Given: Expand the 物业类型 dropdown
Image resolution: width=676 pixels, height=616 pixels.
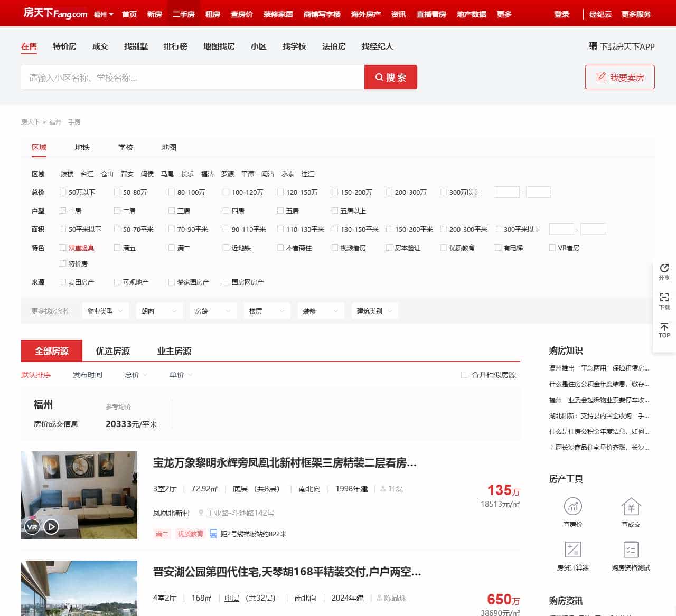Looking at the screenshot, I should tap(106, 311).
